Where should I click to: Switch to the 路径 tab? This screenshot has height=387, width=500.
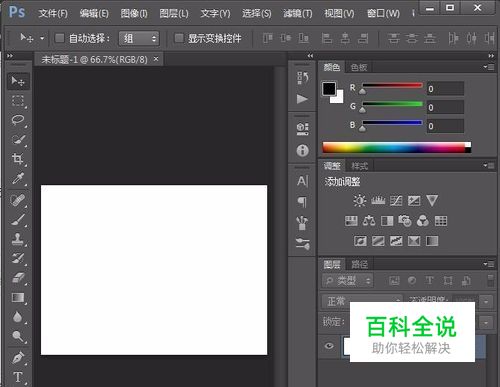pyautogui.click(x=360, y=264)
